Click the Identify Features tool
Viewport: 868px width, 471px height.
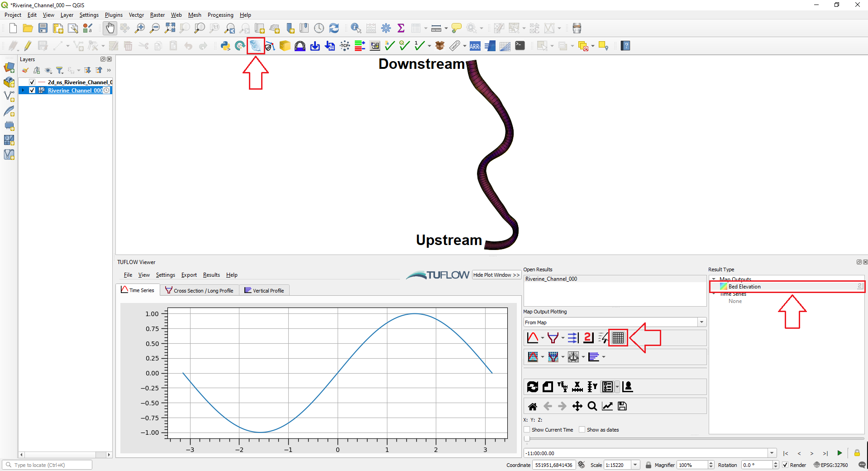356,28
